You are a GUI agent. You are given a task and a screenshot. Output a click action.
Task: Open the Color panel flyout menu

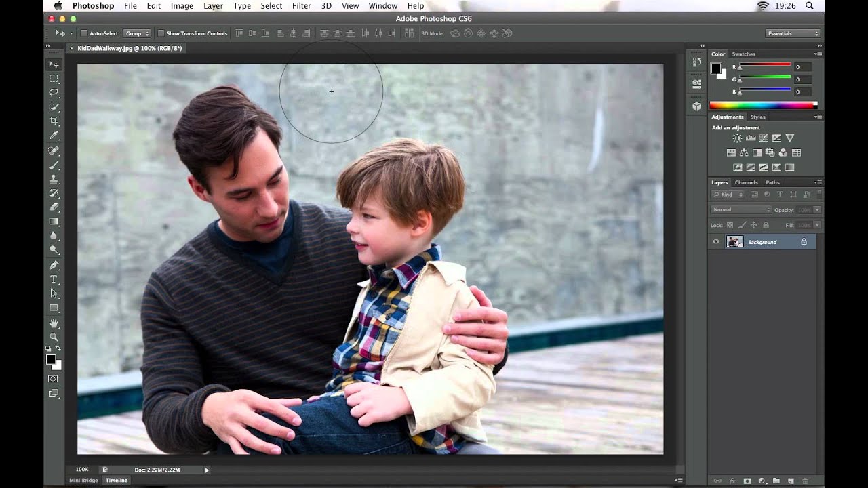[x=818, y=54]
